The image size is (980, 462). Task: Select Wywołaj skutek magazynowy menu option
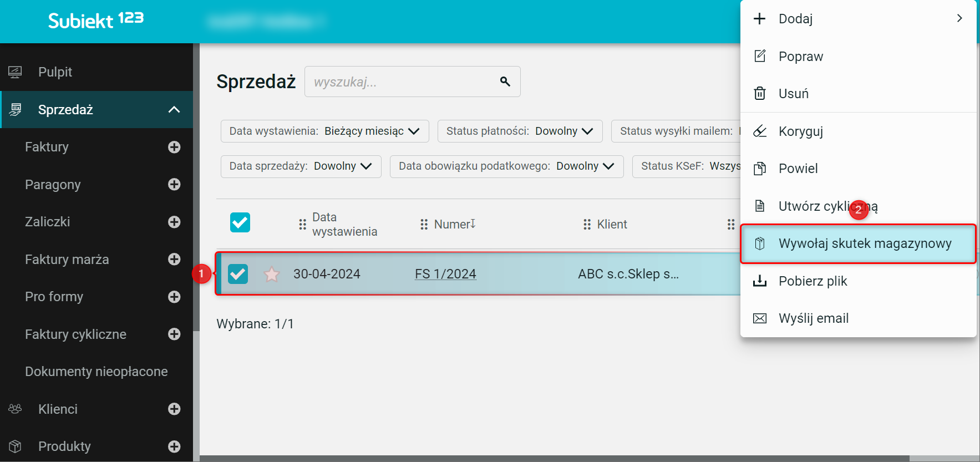(x=859, y=243)
